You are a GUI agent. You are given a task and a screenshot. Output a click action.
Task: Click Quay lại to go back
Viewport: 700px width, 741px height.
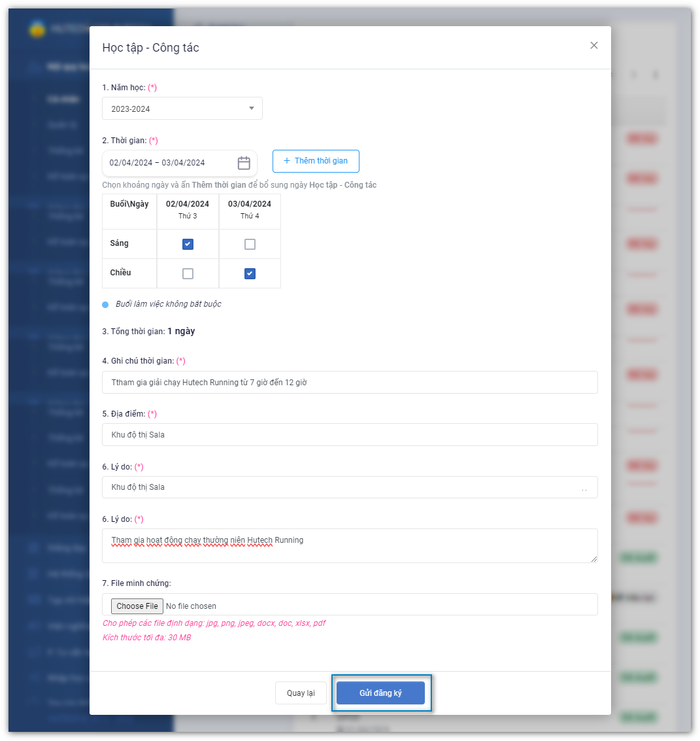[301, 693]
